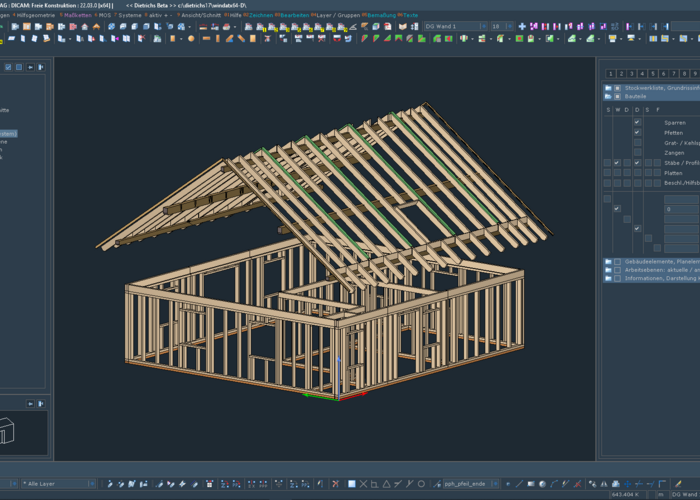The height and width of the screenshot is (500, 700).
Task: Click the blue wireframe globe view icon
Action: point(111,27)
